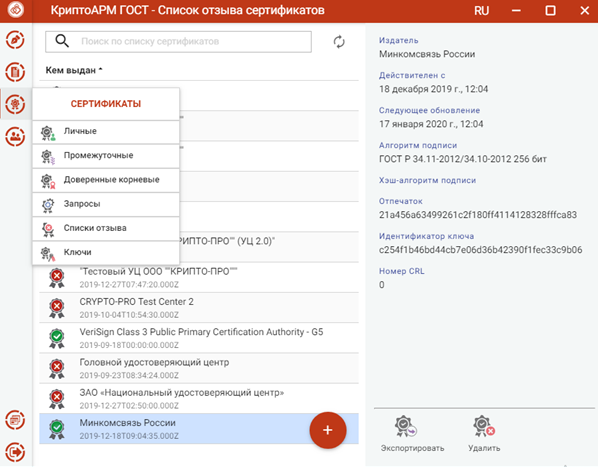Click the app logo in title bar
Viewport: 598px width, 467px height.
tap(15, 10)
